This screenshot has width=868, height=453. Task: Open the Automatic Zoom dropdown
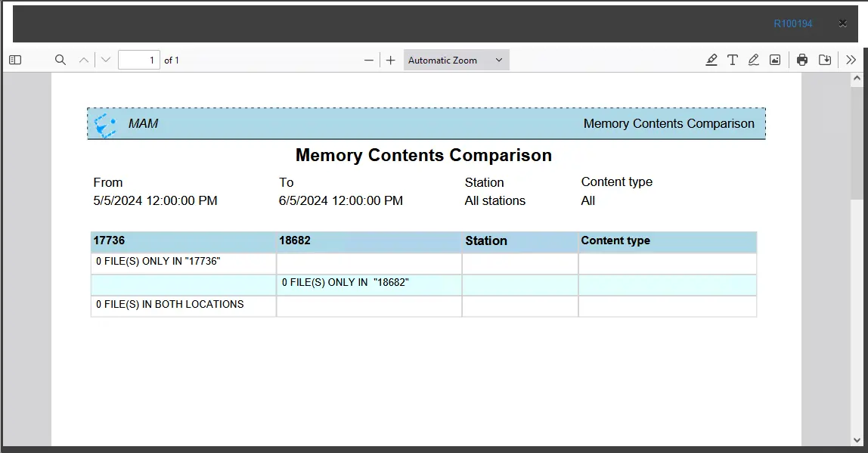[456, 61]
